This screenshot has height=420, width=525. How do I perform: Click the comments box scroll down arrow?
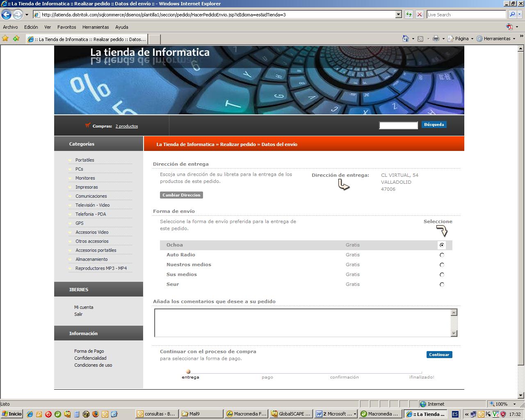[454, 333]
